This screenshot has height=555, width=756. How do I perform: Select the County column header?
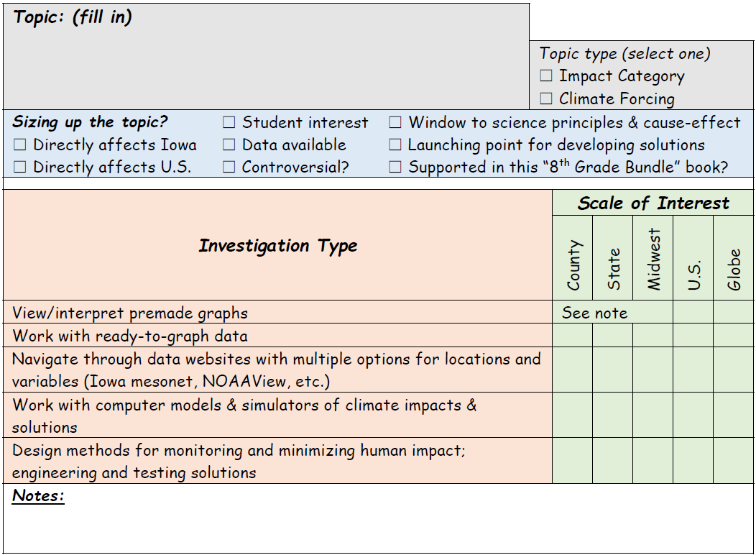tap(572, 259)
